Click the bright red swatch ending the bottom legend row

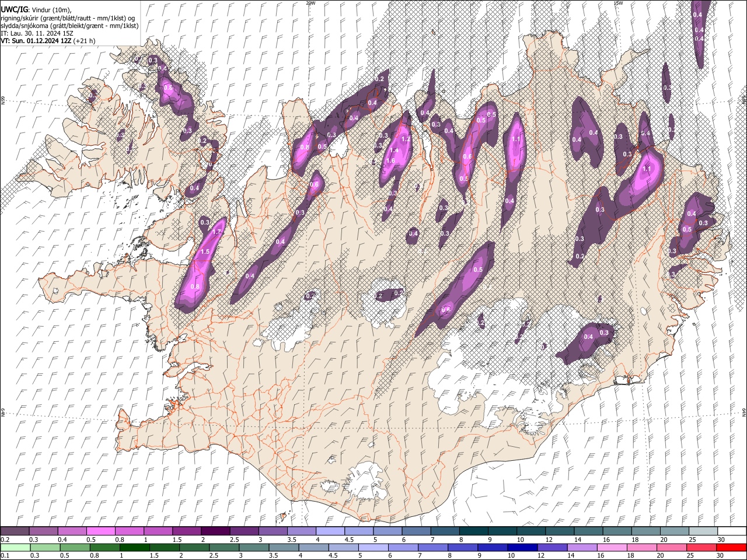731,548
